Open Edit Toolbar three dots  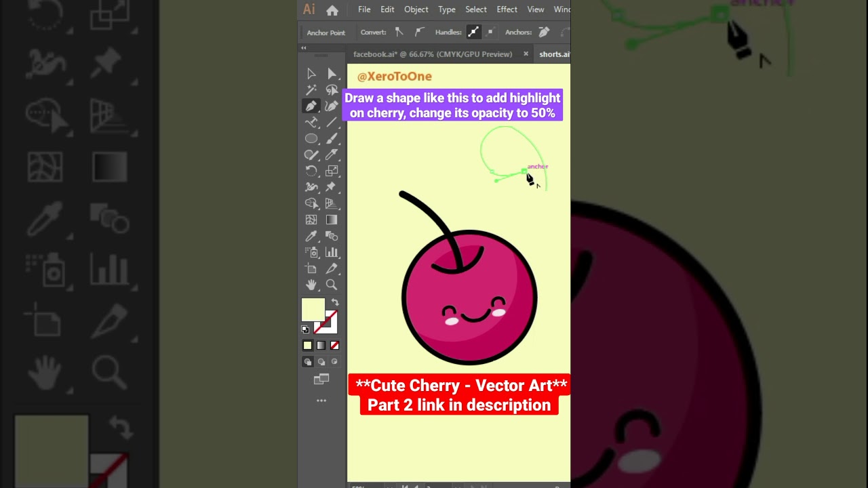pos(321,401)
